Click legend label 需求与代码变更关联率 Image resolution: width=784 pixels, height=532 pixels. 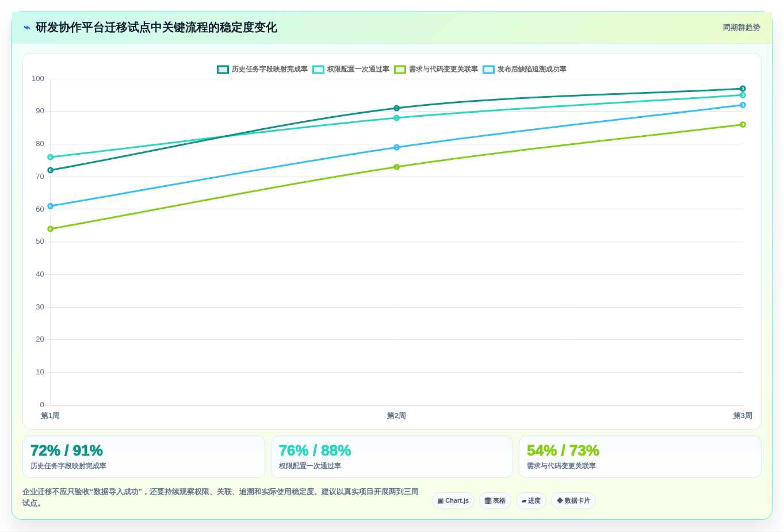click(443, 70)
